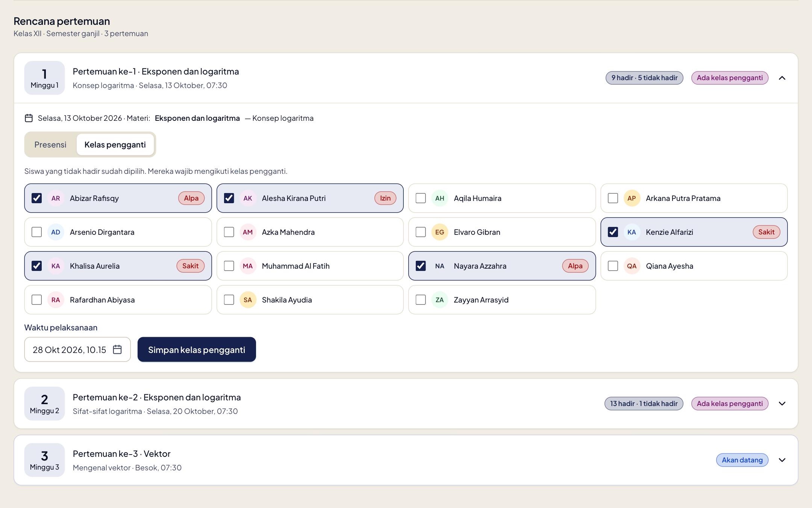812x508 pixels.
Task: Expand the Pertemuan ke-3 Vektor chevron
Action: click(782, 460)
